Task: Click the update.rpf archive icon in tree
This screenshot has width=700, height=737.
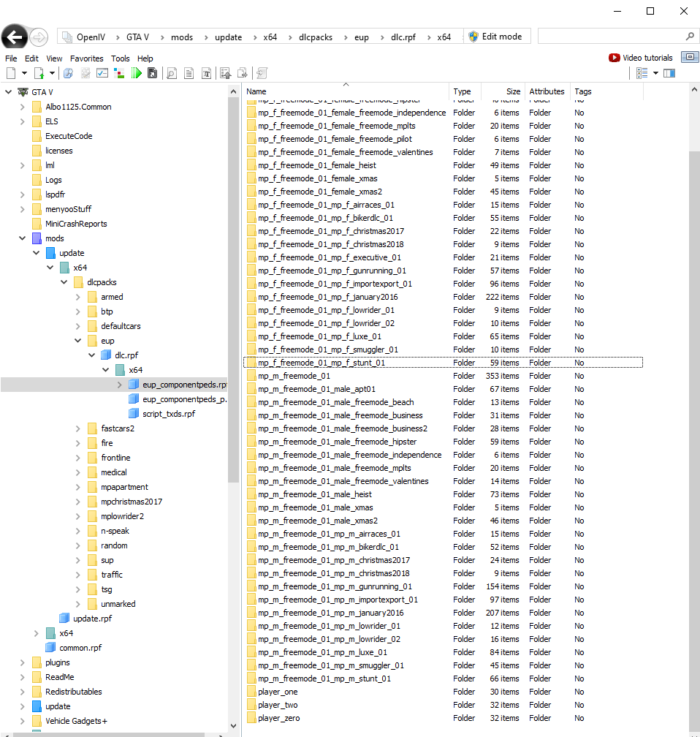Action: pyautogui.click(x=64, y=619)
